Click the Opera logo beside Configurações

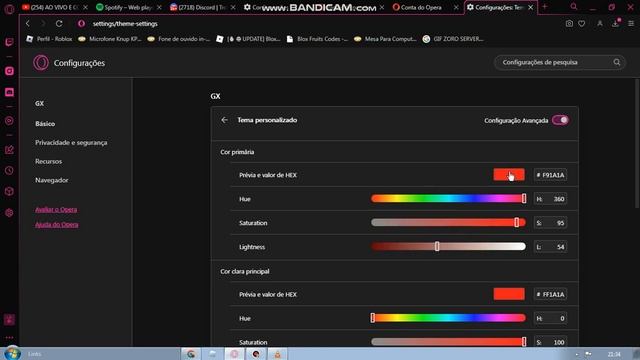(41, 63)
